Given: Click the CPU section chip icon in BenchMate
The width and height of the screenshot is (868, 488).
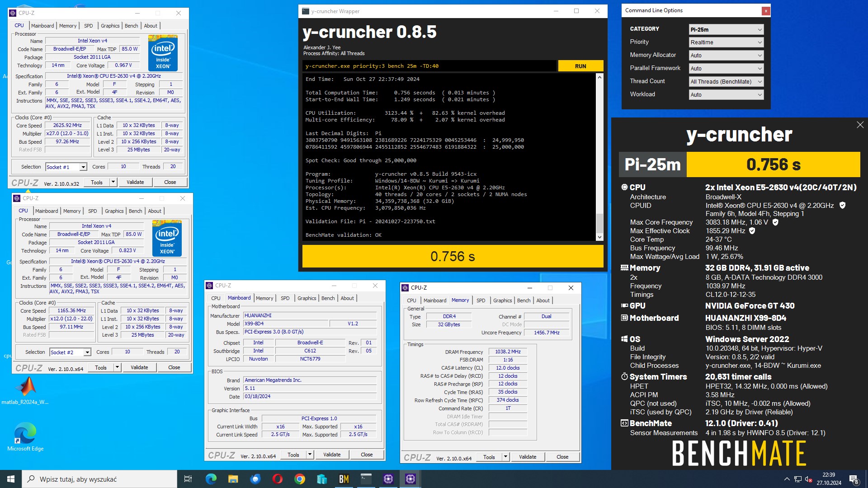Looking at the screenshot, I should (624, 187).
